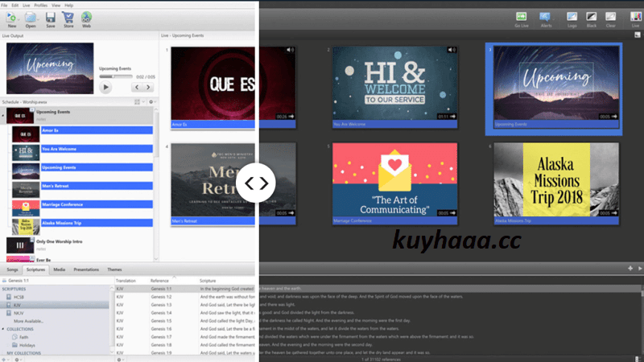Open the schedule gear settings dropdown
Screen dimensions: 644x362
(152, 102)
